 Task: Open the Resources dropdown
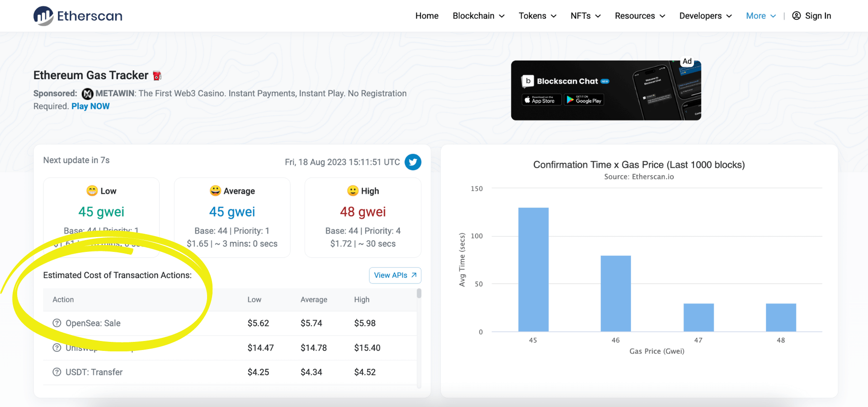(640, 16)
